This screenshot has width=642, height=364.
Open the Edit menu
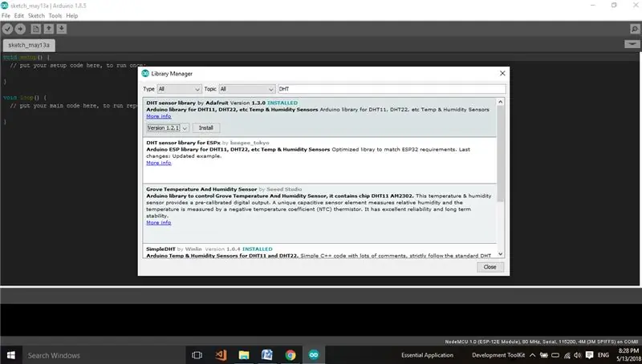coord(18,15)
